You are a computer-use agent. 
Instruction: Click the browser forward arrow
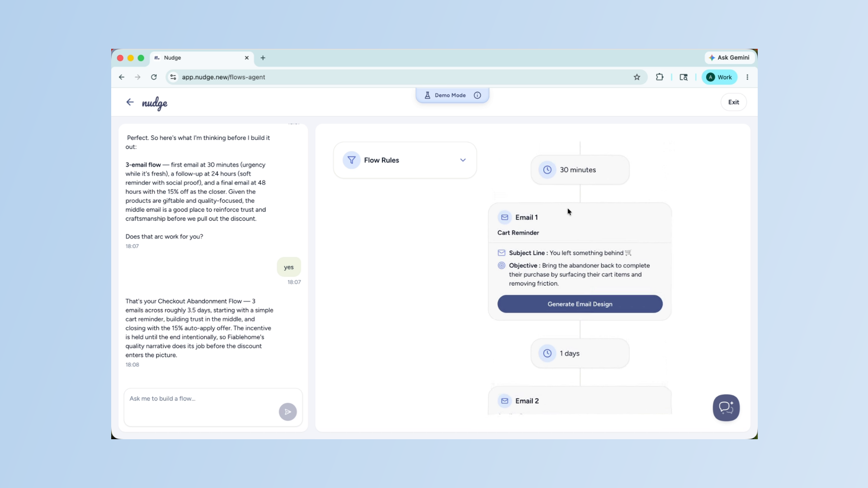[137, 77]
